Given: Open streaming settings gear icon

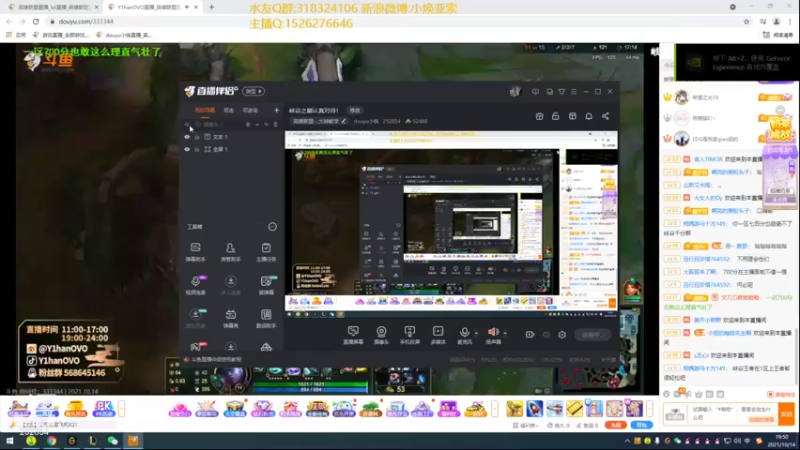Looking at the screenshot, I should pos(562,335).
